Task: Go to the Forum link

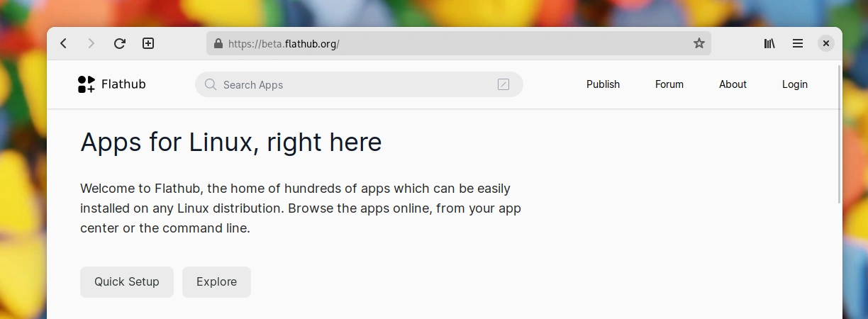Action: click(669, 84)
